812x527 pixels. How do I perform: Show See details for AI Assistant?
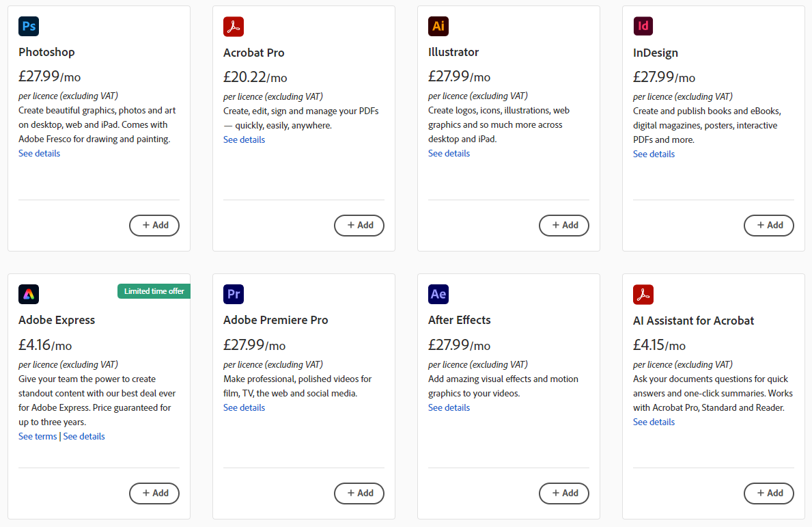click(x=654, y=422)
